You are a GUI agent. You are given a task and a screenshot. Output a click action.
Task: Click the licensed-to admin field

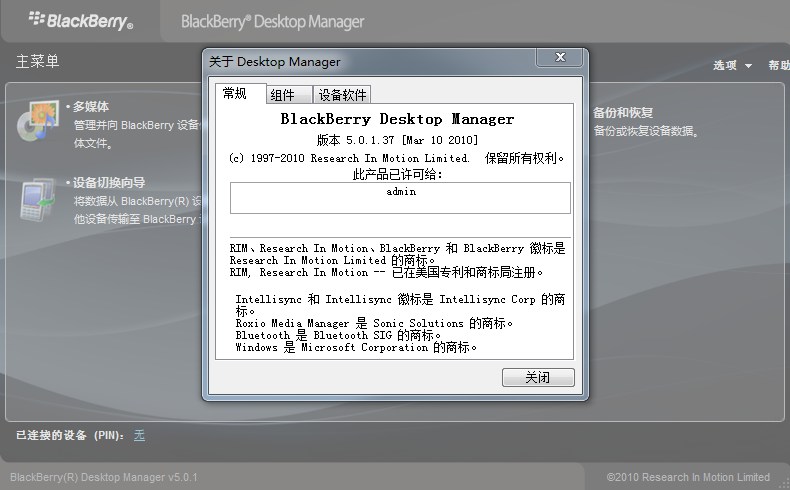click(x=400, y=197)
